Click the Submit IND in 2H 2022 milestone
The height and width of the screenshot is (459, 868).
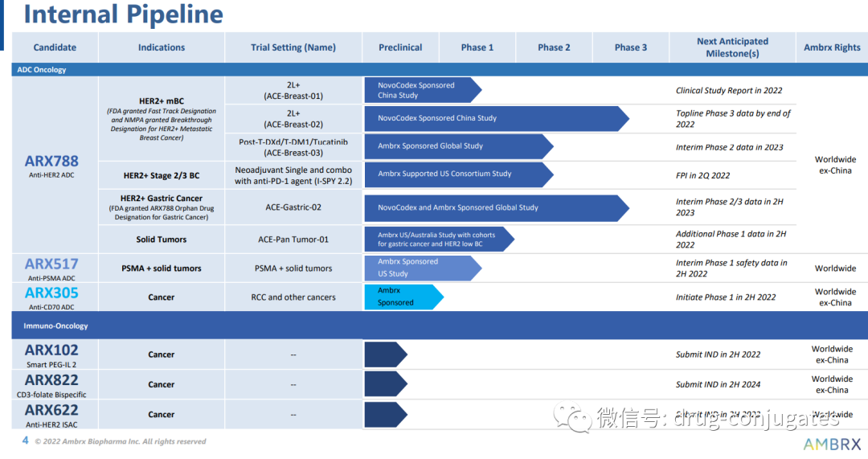click(x=718, y=354)
